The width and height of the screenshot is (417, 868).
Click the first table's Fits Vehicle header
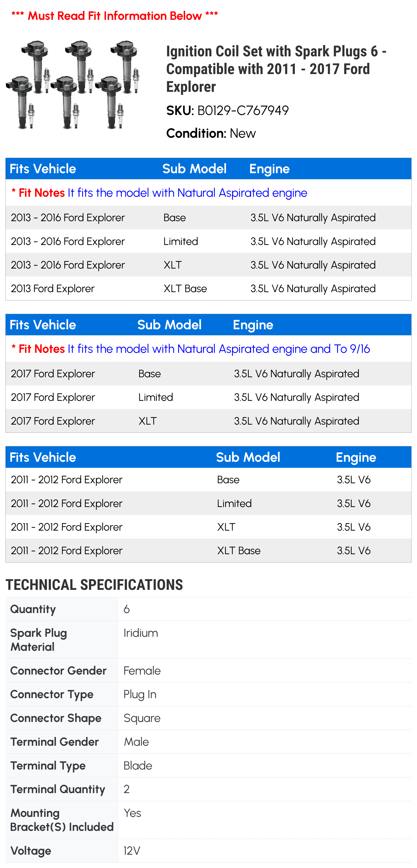[x=43, y=169]
